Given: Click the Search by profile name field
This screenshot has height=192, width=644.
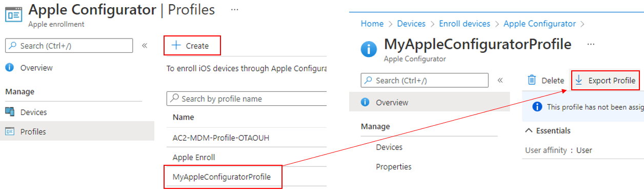Looking at the screenshot, I should [247, 99].
